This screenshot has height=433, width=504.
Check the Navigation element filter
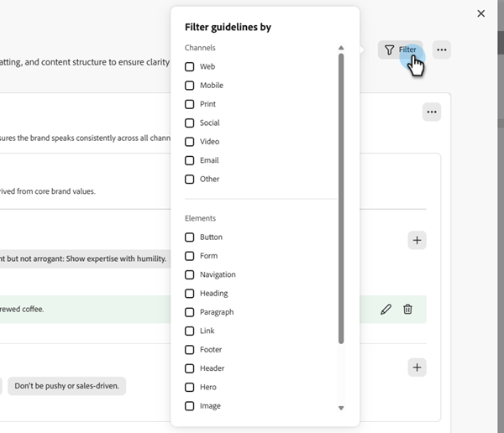[190, 274]
